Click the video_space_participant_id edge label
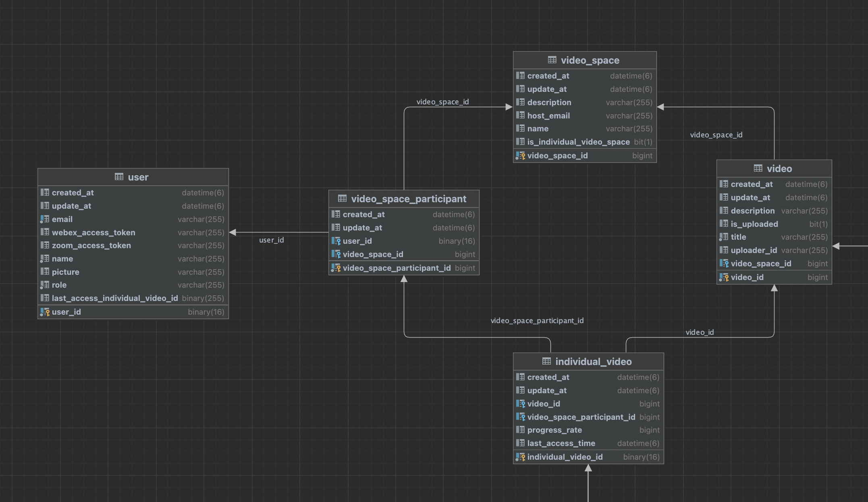Screen dimensions: 868x502 coord(537,321)
